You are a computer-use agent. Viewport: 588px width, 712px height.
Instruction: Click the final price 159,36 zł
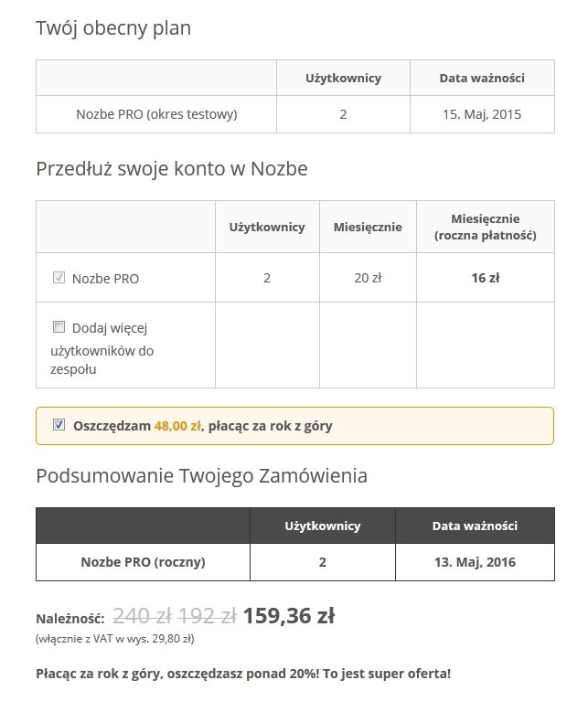pos(288,616)
